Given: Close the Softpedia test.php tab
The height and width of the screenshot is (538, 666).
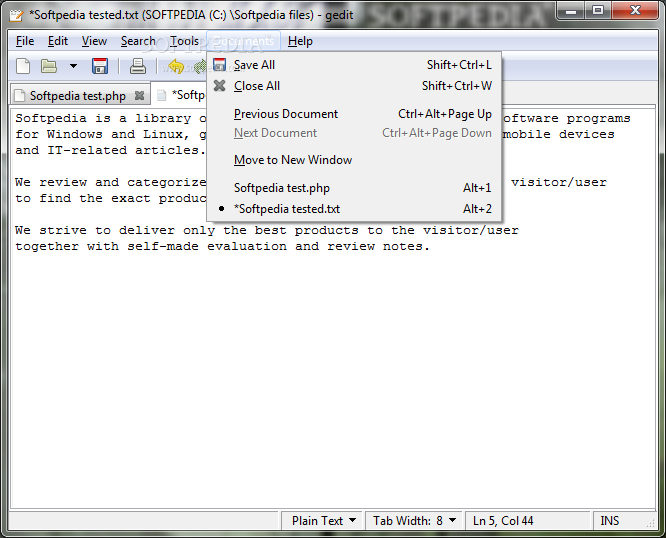Looking at the screenshot, I should (x=139, y=96).
